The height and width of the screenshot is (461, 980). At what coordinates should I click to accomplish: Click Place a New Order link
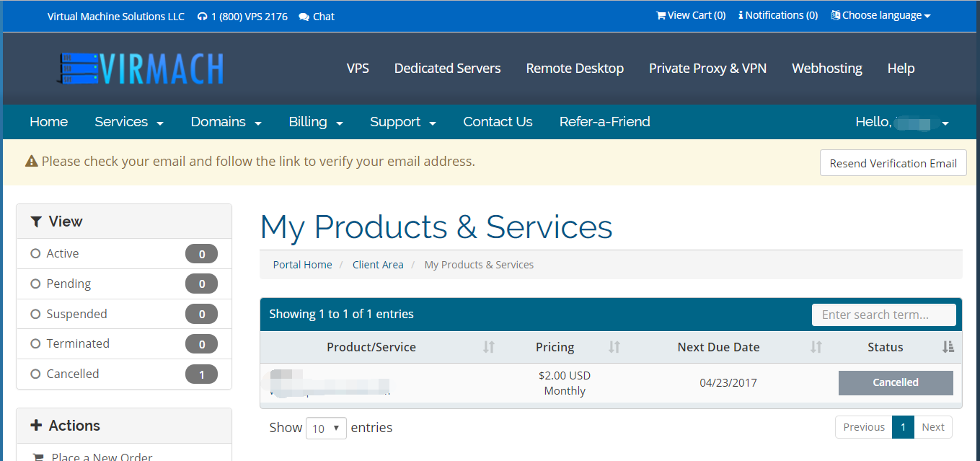point(102,457)
